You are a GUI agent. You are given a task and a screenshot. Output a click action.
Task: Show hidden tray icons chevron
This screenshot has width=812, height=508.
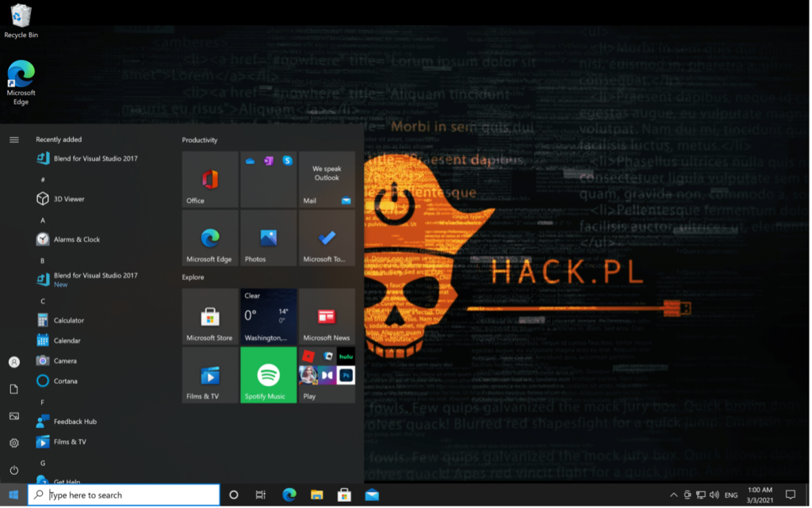[674, 495]
